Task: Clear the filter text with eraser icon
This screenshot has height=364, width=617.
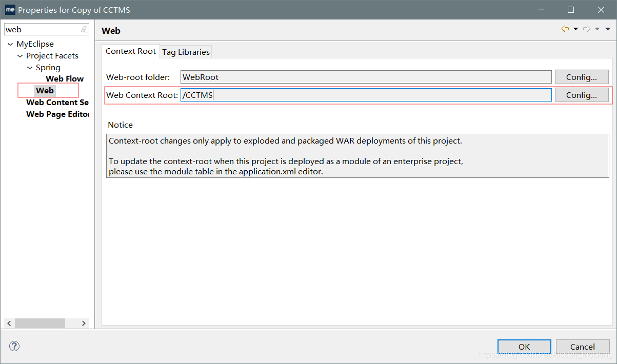Action: click(84, 30)
